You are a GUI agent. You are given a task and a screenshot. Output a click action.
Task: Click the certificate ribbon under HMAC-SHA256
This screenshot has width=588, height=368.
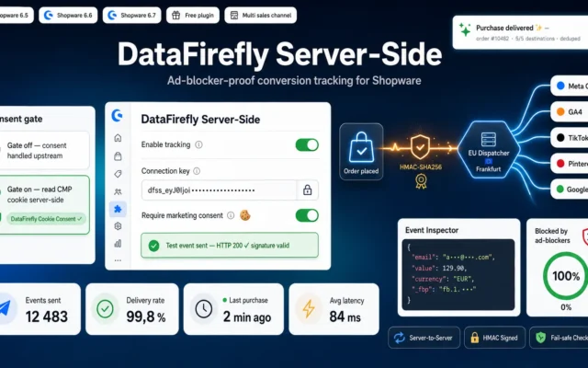[421, 181]
